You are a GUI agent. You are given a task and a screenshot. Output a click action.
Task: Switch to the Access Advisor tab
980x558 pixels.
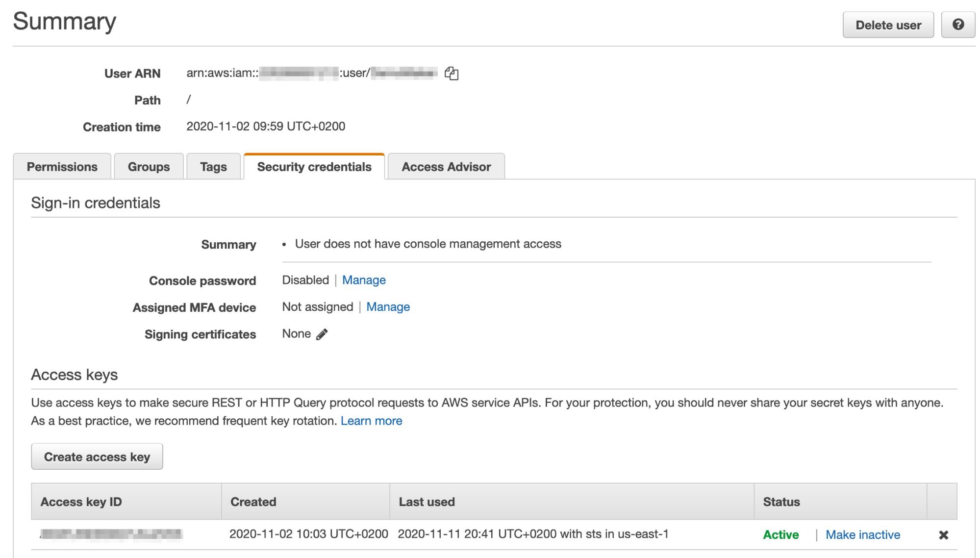point(446,166)
